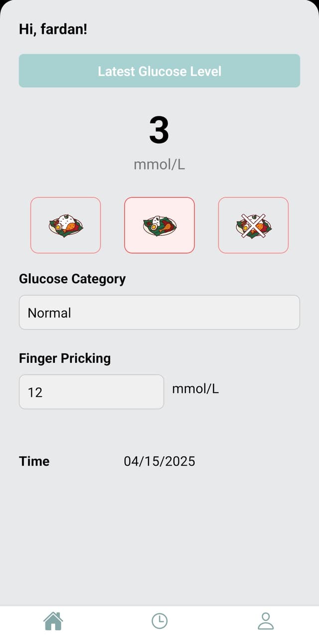Click the Finger Pricking label
This screenshot has height=644, width=319.
coord(65,358)
